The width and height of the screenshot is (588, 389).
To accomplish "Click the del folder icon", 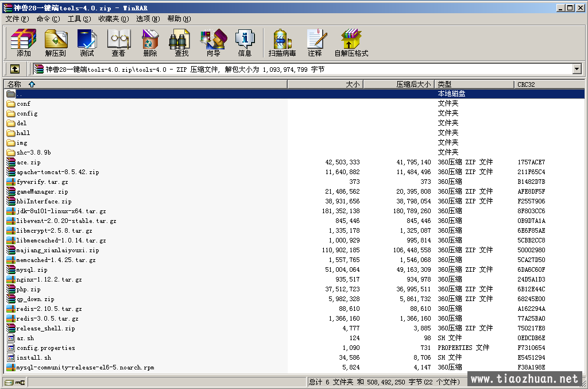I will pos(11,123).
